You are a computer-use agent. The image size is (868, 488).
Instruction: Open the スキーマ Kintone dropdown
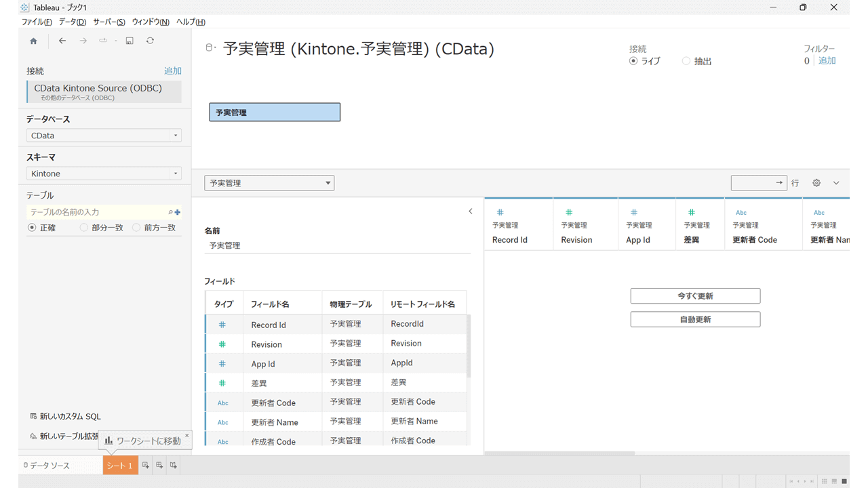click(x=104, y=174)
